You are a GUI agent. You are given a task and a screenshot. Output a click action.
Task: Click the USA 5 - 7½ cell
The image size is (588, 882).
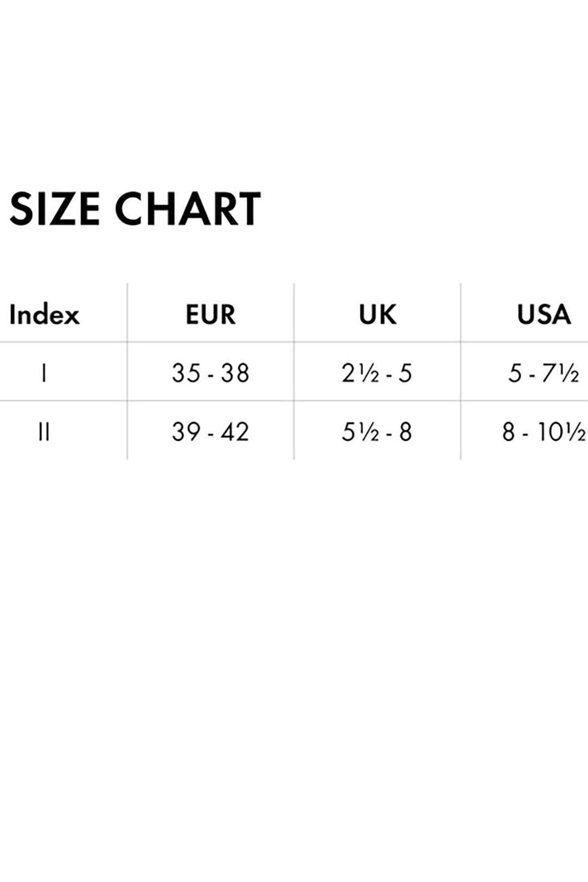coord(544,373)
